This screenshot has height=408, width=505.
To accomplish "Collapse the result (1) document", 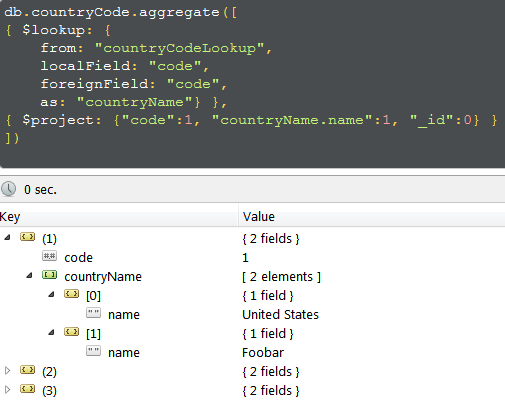I will click(x=7, y=237).
